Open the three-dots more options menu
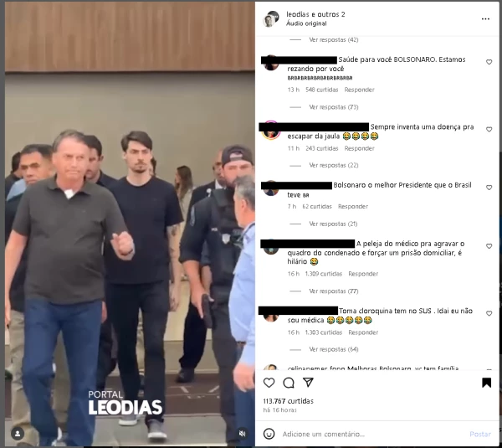The image size is (502, 448). (485, 19)
